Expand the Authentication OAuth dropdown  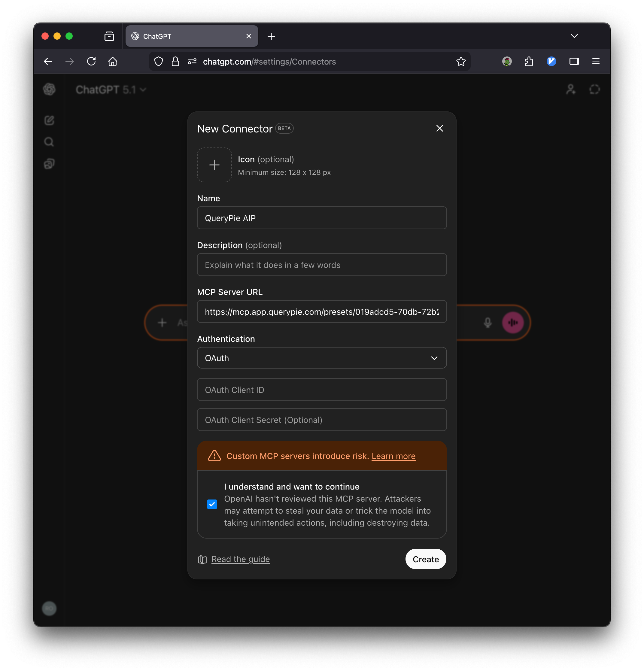322,358
